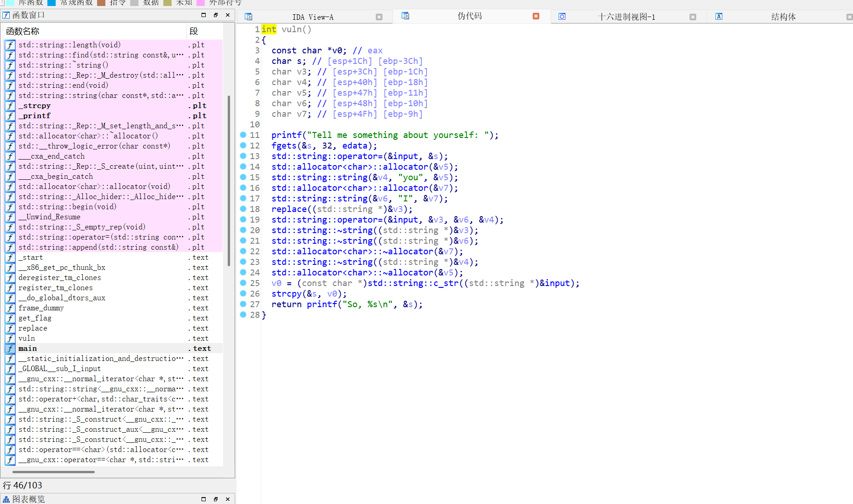The image size is (853, 504).
Task: Toggle the breakpoint dot on line 12 (fgets)
Action: click(x=243, y=146)
